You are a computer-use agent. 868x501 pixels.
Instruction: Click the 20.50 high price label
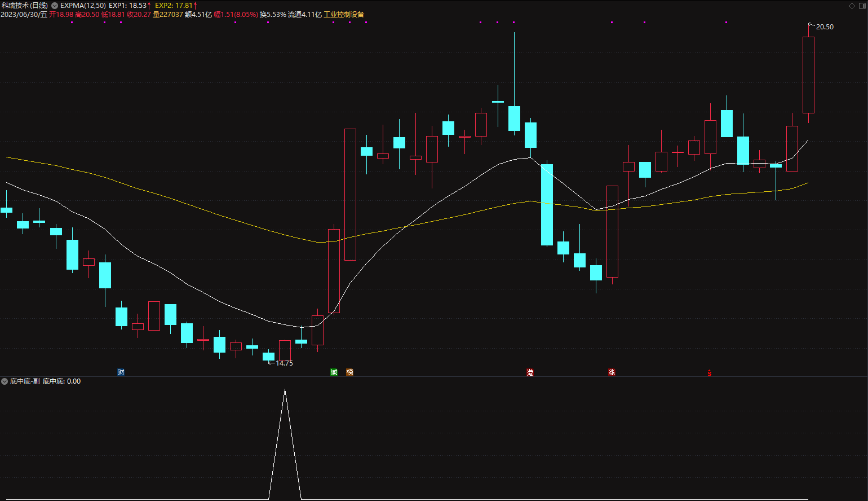coord(825,27)
